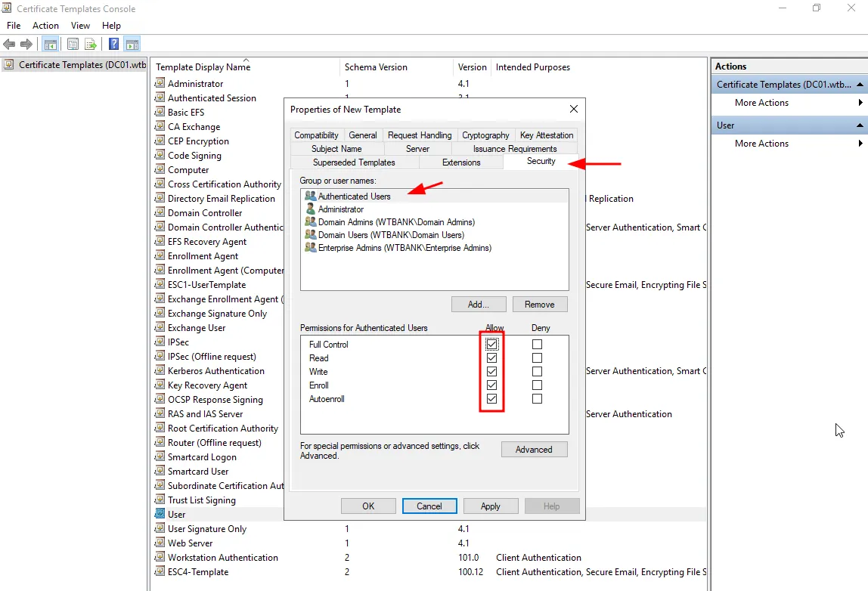Check the Deny Write checkbox
The height and width of the screenshot is (591, 868).
pos(537,372)
